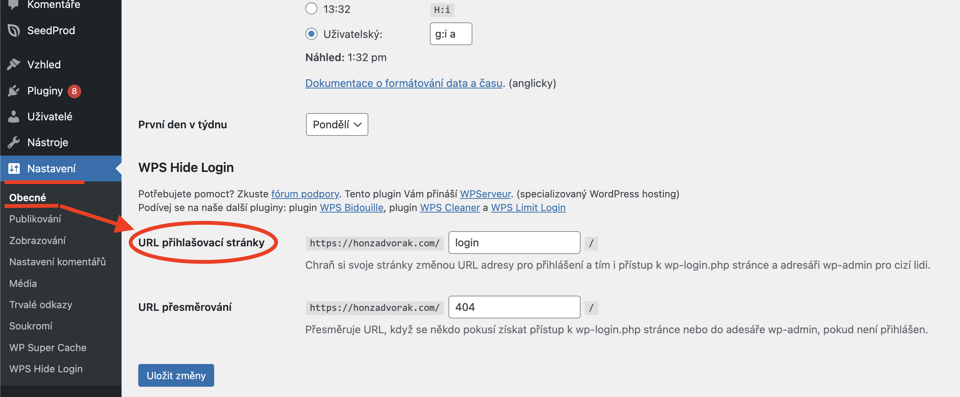The height and width of the screenshot is (397, 960).
Task: Open the fórum podpory link
Action: (307, 194)
